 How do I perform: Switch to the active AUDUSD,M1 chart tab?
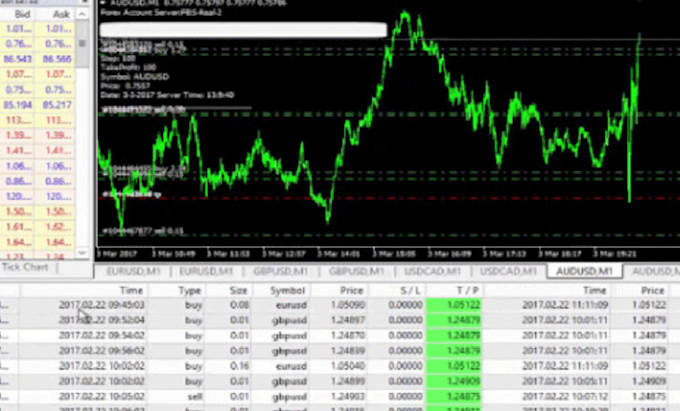click(584, 271)
